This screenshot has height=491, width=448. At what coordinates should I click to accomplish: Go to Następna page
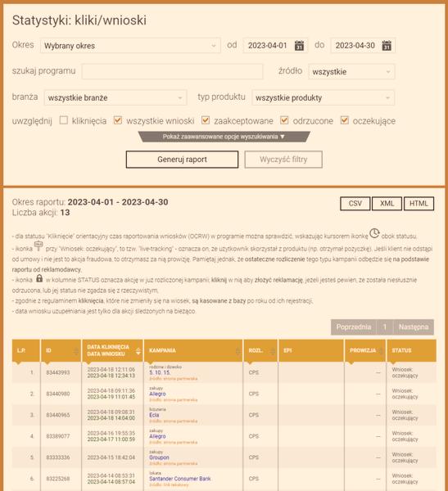coord(414,327)
